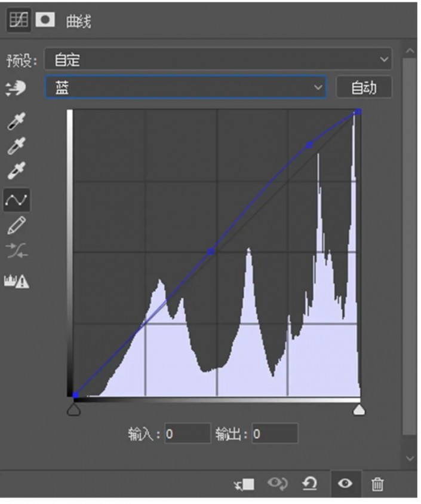
Task: Select the midpoint curve control point
Action: point(211,251)
